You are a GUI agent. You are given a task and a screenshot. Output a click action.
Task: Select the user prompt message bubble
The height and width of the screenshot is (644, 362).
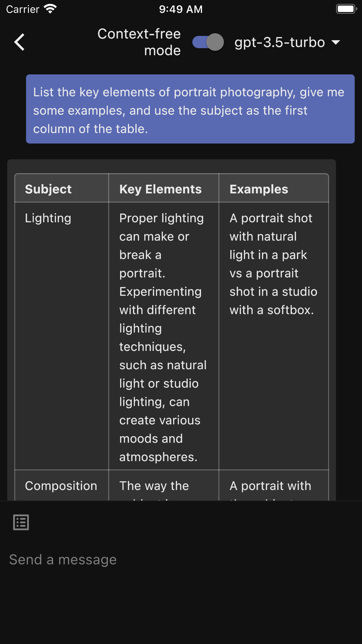190,109
